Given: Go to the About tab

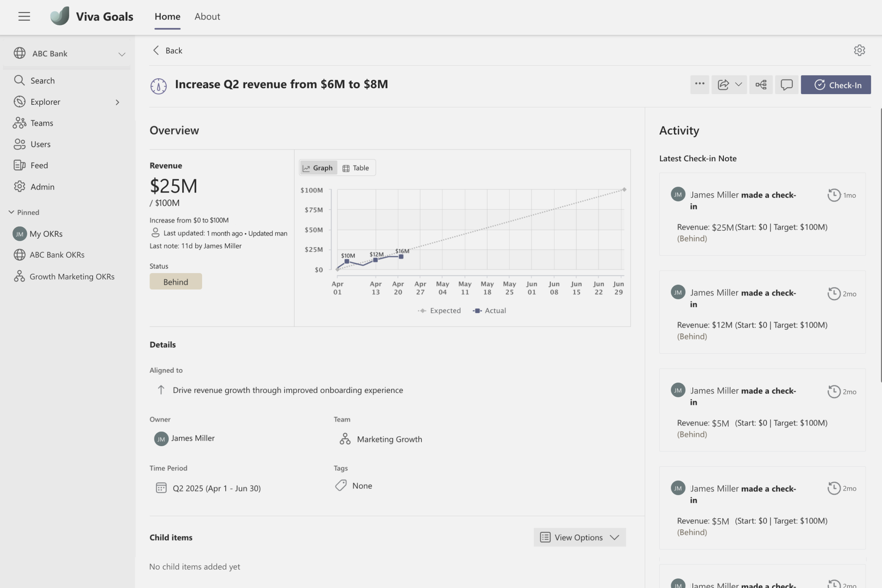Looking at the screenshot, I should (207, 17).
